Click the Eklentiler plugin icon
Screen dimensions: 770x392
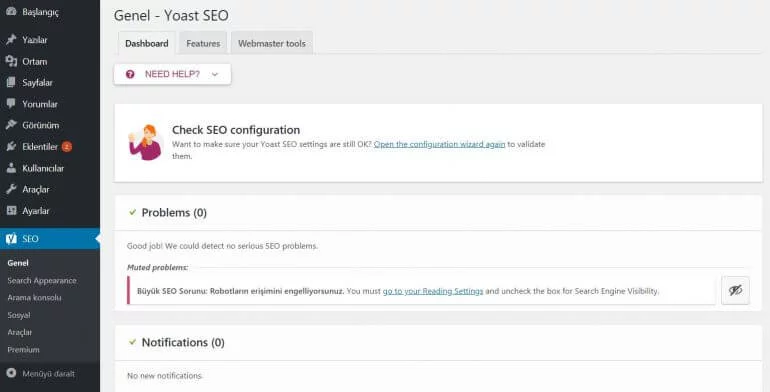pos(11,146)
